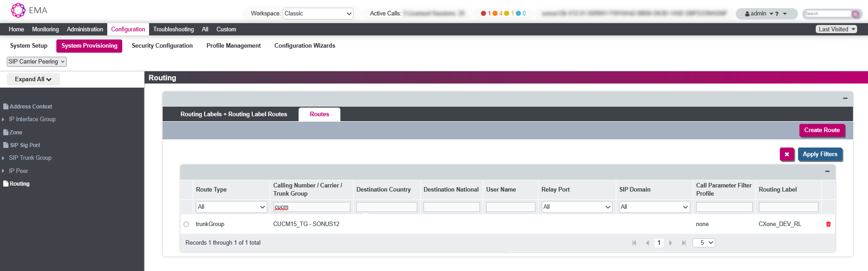Select the trunkGroup route radio button
This screenshot has height=271, width=868.
point(186,224)
